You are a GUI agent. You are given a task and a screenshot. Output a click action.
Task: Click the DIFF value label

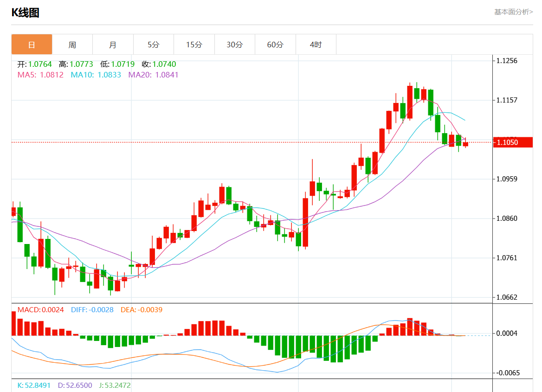92,310
